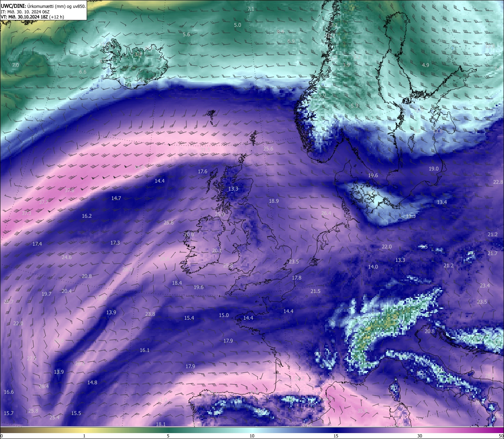
Task: Click the map value 23.8
Action: (150, 314)
